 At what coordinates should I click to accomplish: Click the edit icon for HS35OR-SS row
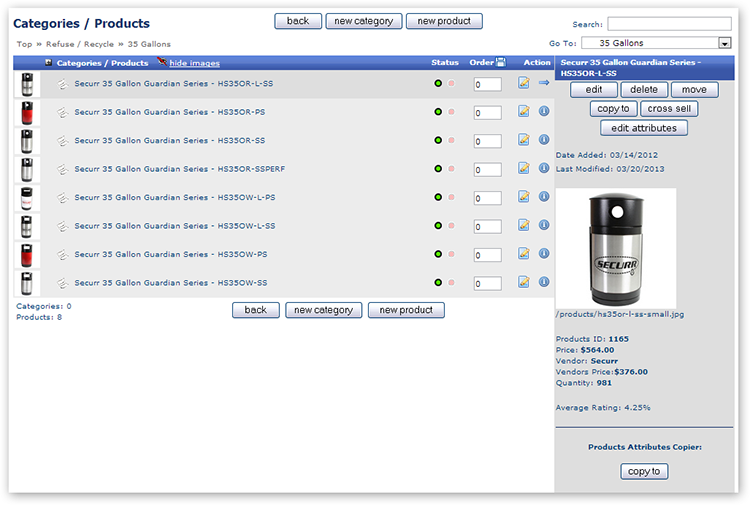coord(524,140)
